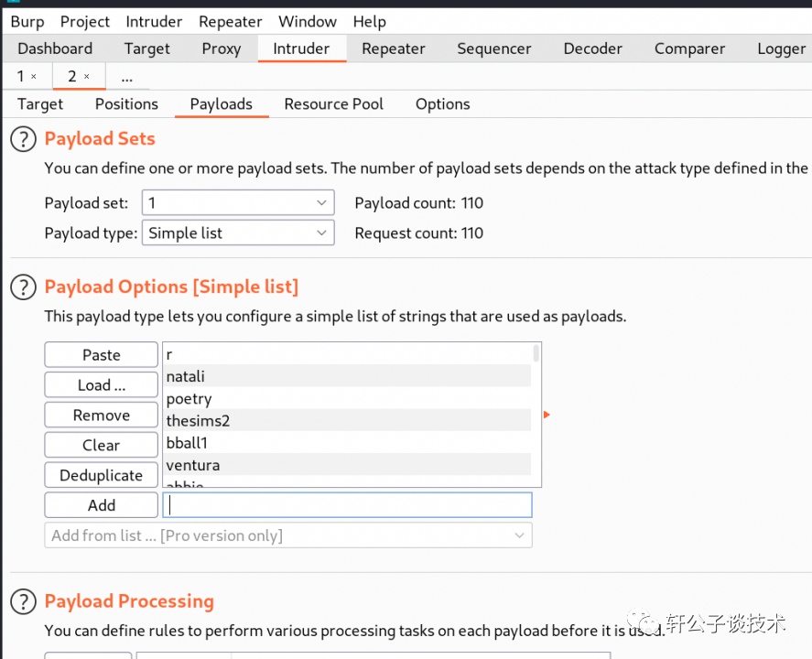
Task: Click the Load ... button
Action: (101, 384)
